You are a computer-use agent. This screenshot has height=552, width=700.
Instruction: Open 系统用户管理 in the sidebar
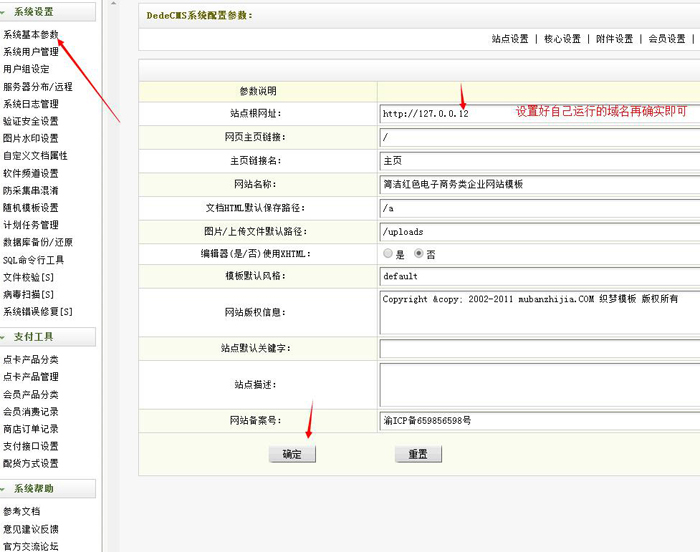(x=30, y=51)
